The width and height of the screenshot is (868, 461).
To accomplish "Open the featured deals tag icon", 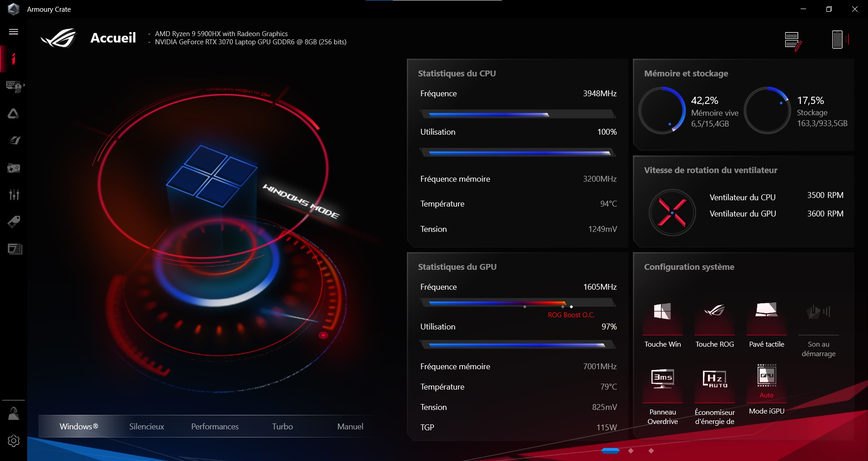I will pyautogui.click(x=14, y=222).
